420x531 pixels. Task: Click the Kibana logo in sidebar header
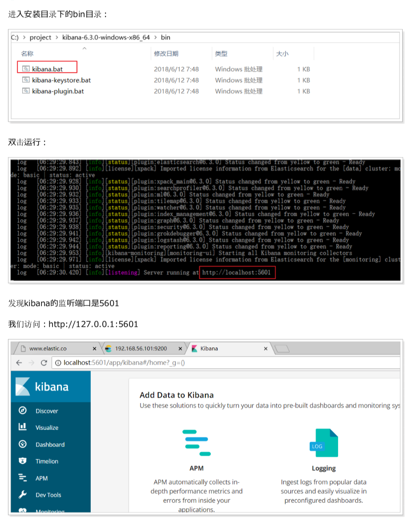(x=23, y=386)
